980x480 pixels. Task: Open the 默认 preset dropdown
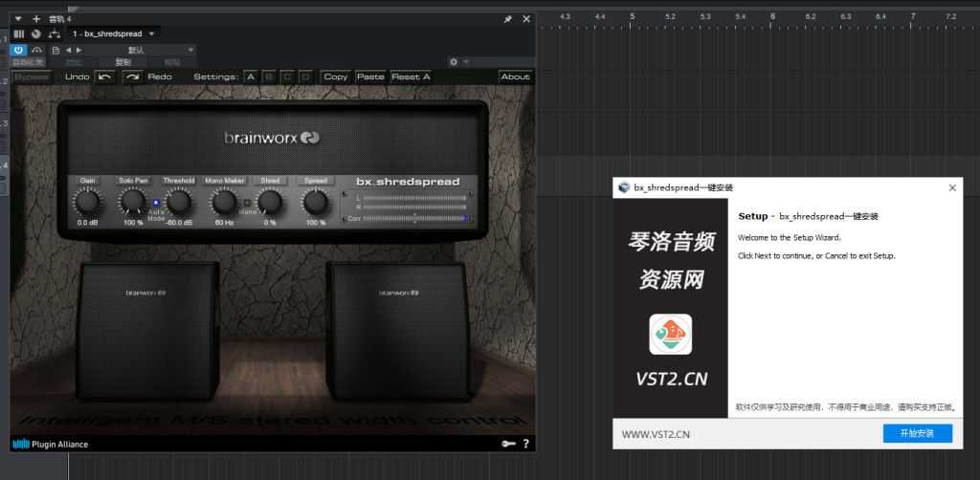(x=140, y=50)
